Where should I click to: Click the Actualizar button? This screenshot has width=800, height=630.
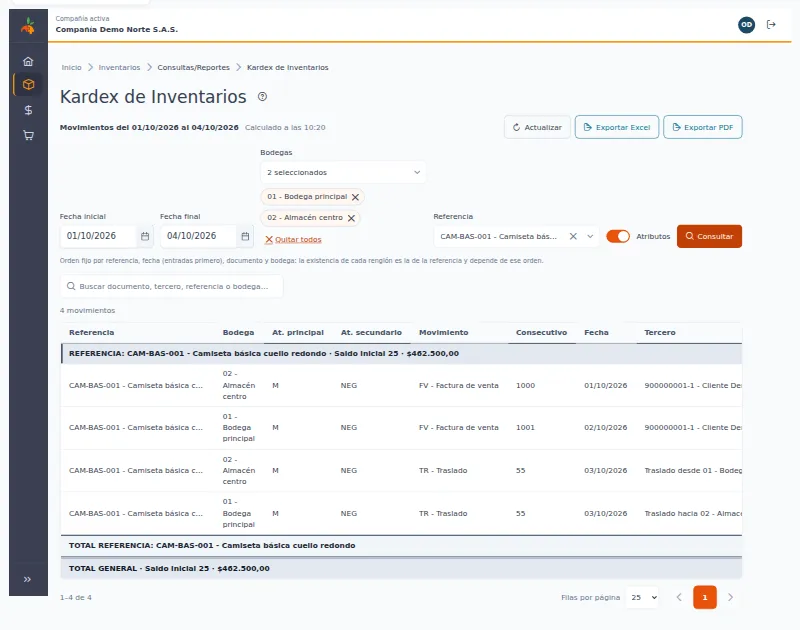point(537,127)
